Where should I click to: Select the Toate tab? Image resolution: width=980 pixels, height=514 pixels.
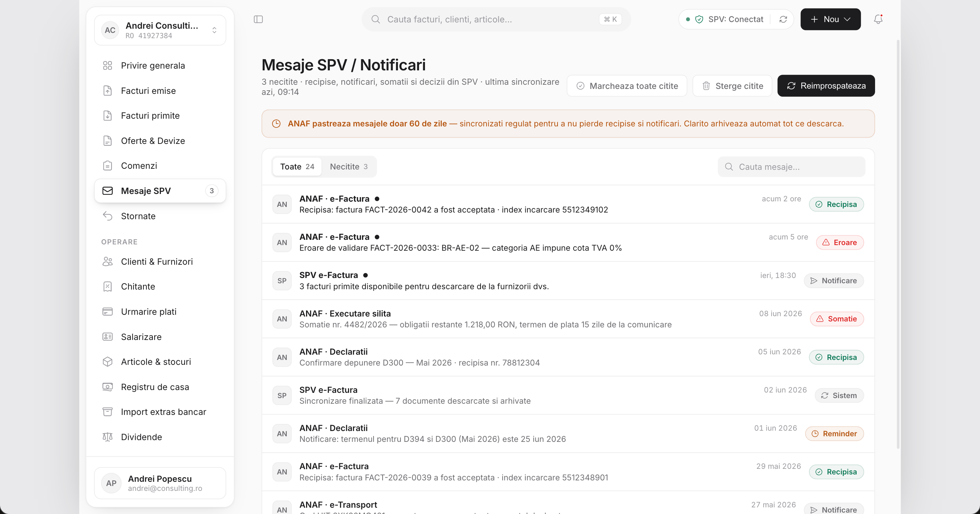click(x=297, y=167)
